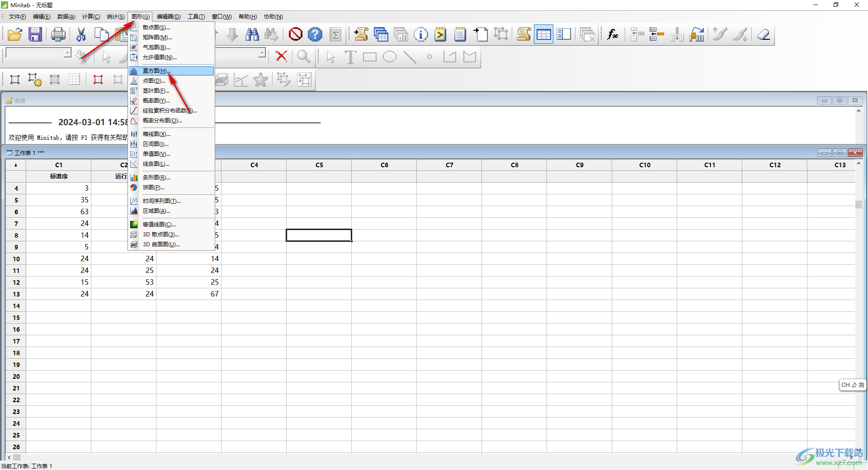Viewport: 868px width, 470px height.
Task: Open the 统计(S) menu
Action: point(116,17)
